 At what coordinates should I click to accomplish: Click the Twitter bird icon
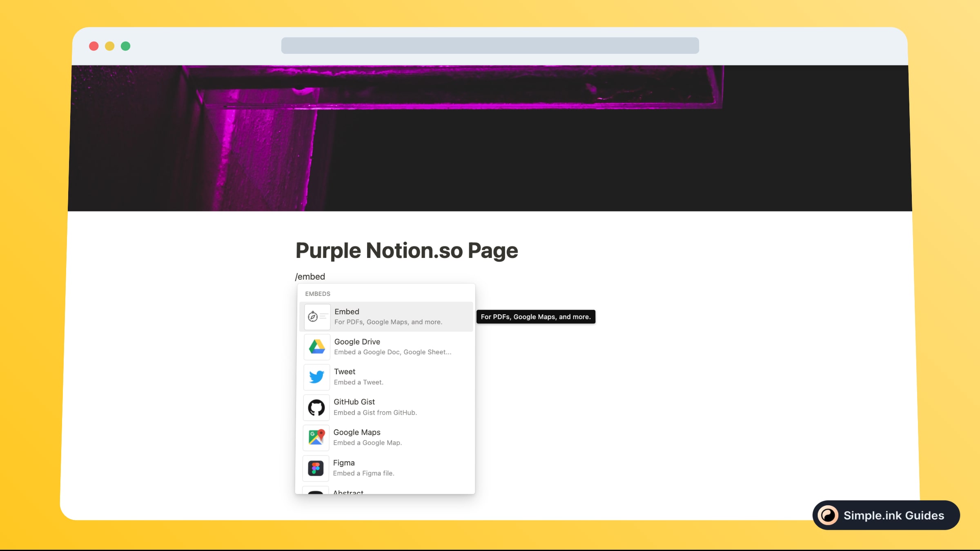click(x=316, y=377)
